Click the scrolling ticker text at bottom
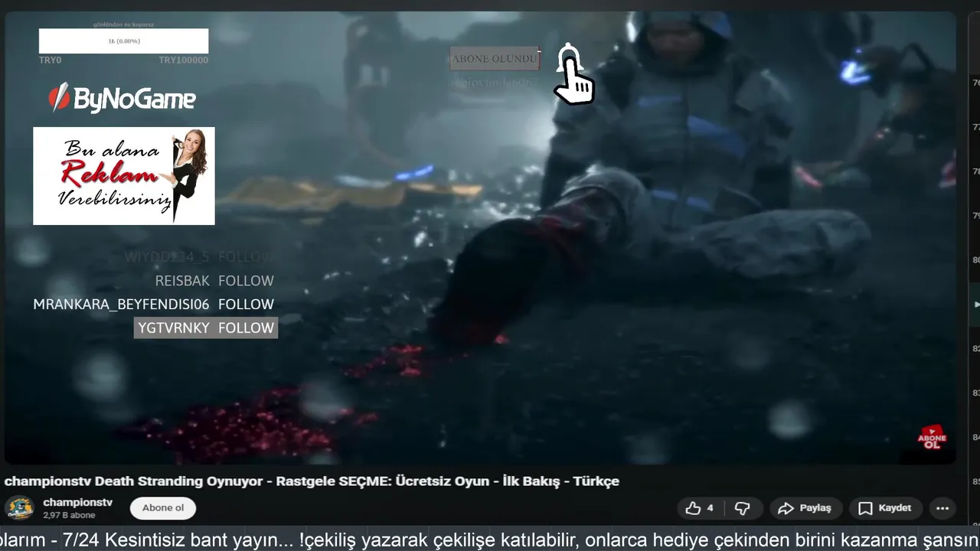Viewport: 980px width, 551px height. point(490,539)
